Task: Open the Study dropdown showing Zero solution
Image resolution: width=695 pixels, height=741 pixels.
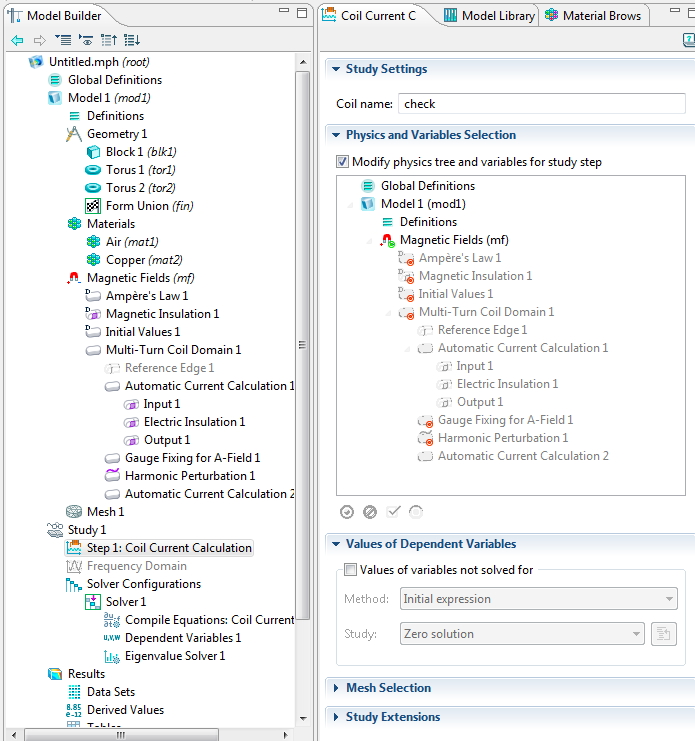Action: (522, 634)
